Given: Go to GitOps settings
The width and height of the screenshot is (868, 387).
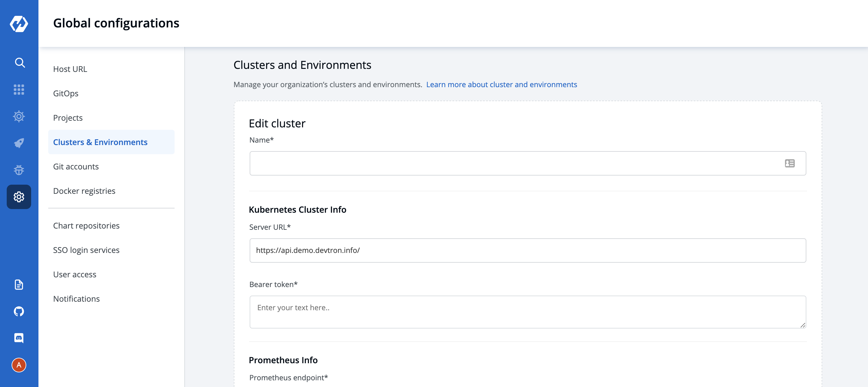Looking at the screenshot, I should [x=66, y=94].
